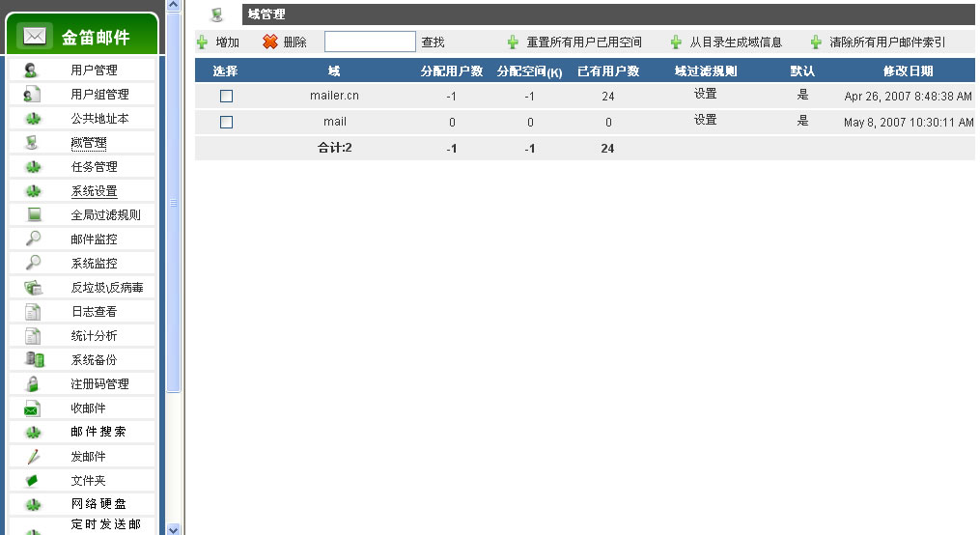Click the 用户管理 user icon in sidebar

33,70
